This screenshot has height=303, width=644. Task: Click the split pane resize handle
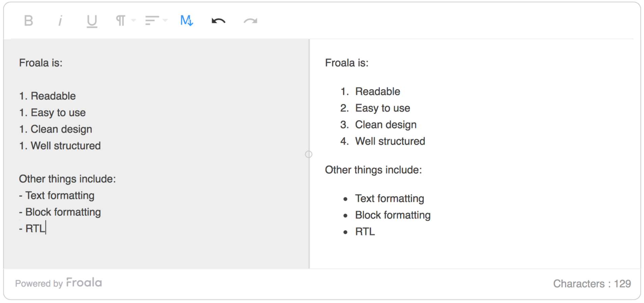308,154
